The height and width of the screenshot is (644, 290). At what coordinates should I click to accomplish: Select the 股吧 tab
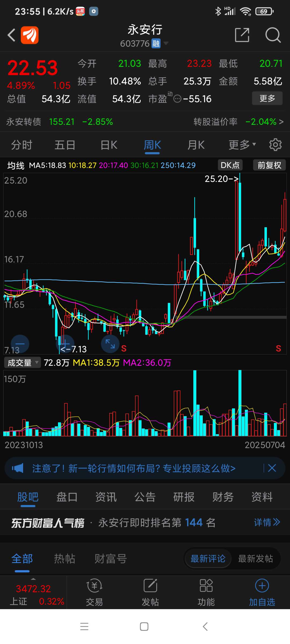click(28, 497)
